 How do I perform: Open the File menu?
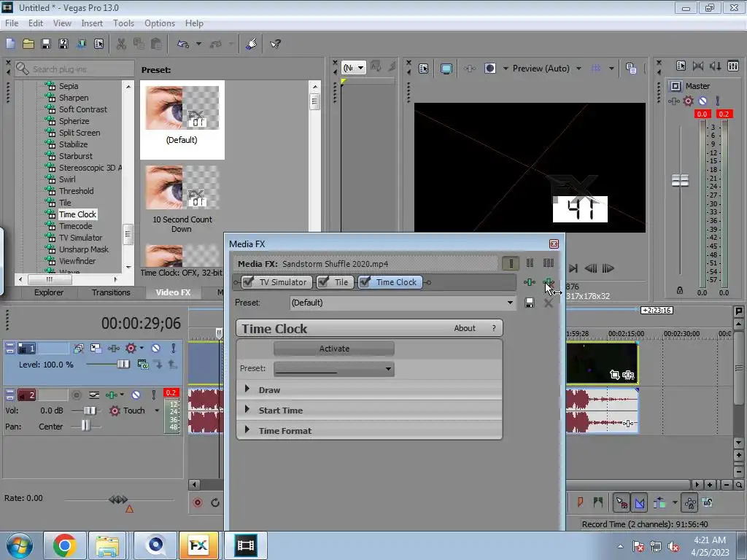(x=12, y=23)
